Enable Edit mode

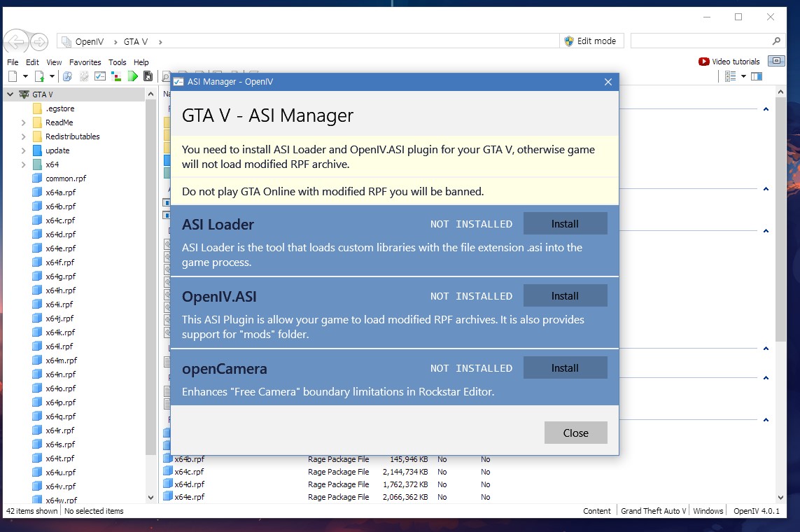click(591, 41)
